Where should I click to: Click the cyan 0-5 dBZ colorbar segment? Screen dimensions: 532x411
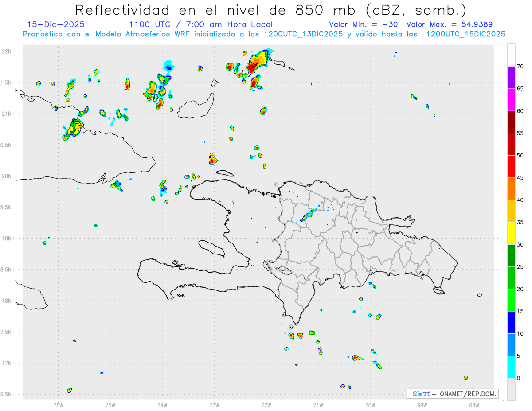(511, 367)
